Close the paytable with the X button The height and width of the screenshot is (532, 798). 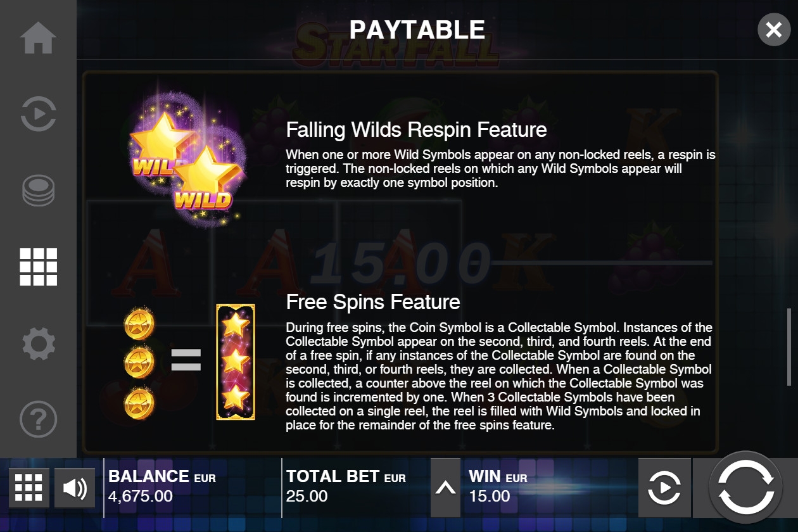773,29
